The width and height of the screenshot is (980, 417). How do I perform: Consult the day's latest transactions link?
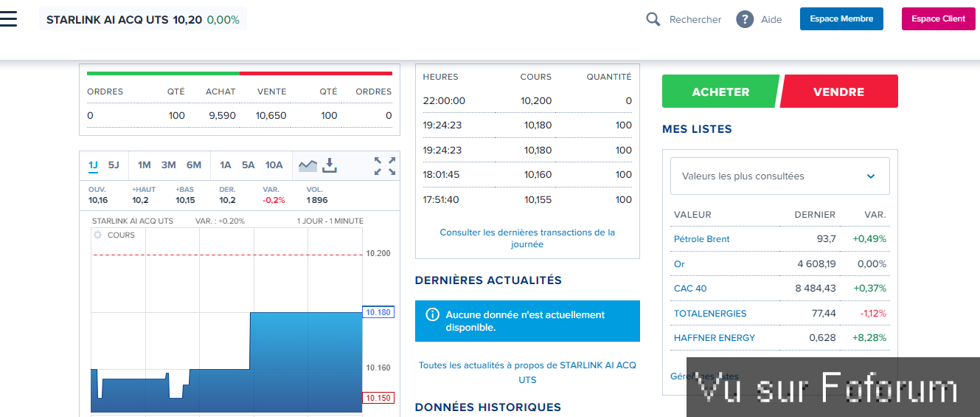(527, 238)
